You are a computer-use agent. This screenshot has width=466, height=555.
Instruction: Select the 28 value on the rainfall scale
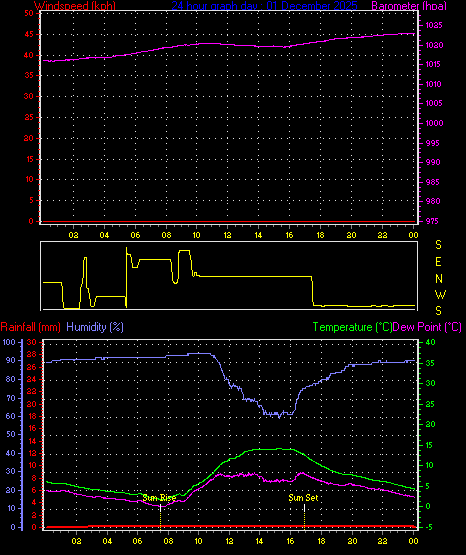pos(32,354)
